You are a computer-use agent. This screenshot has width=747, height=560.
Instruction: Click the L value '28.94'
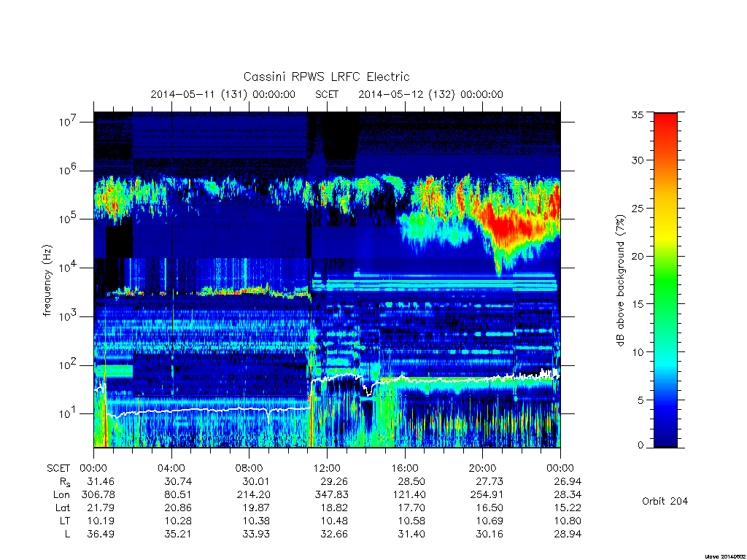(568, 534)
